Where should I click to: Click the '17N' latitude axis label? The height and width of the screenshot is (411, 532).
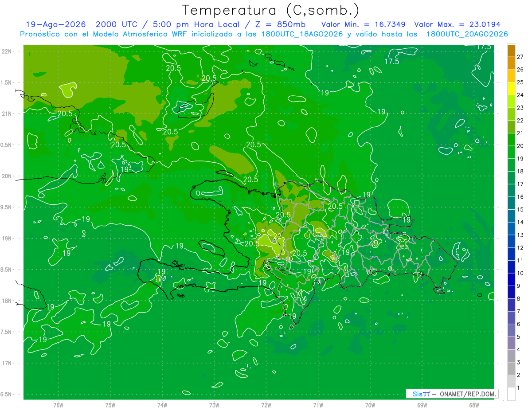tap(7, 363)
